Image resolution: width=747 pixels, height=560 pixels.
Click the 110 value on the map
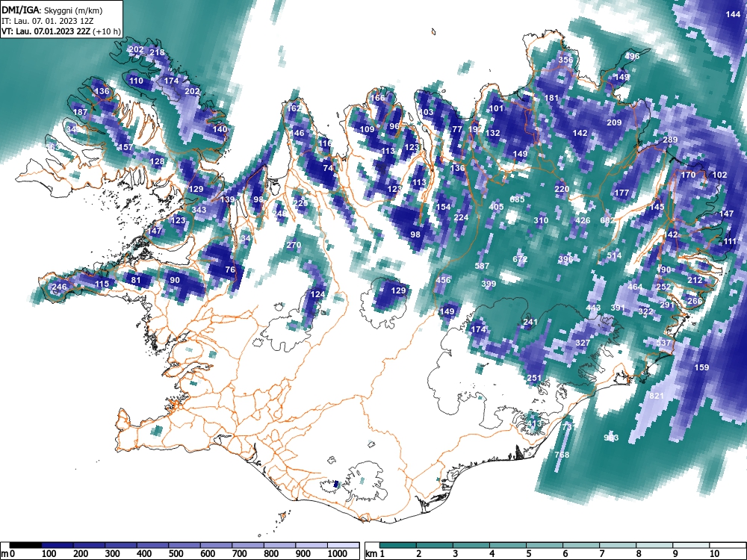[x=136, y=81]
